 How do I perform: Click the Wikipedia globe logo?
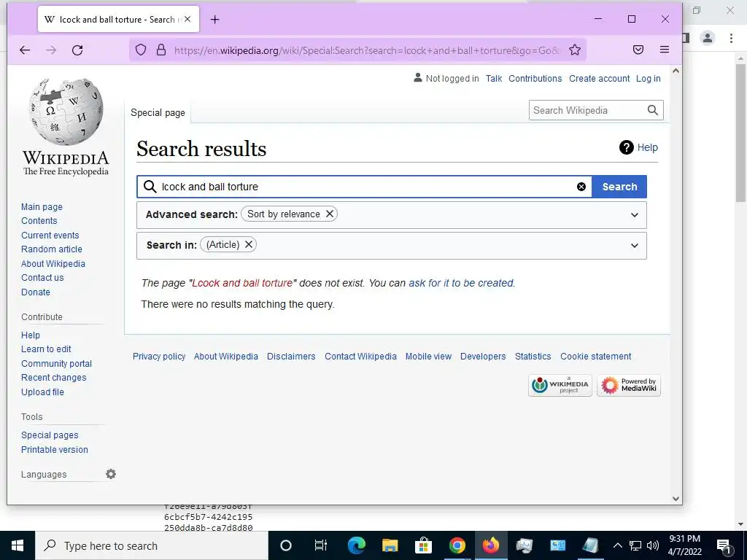[66, 112]
